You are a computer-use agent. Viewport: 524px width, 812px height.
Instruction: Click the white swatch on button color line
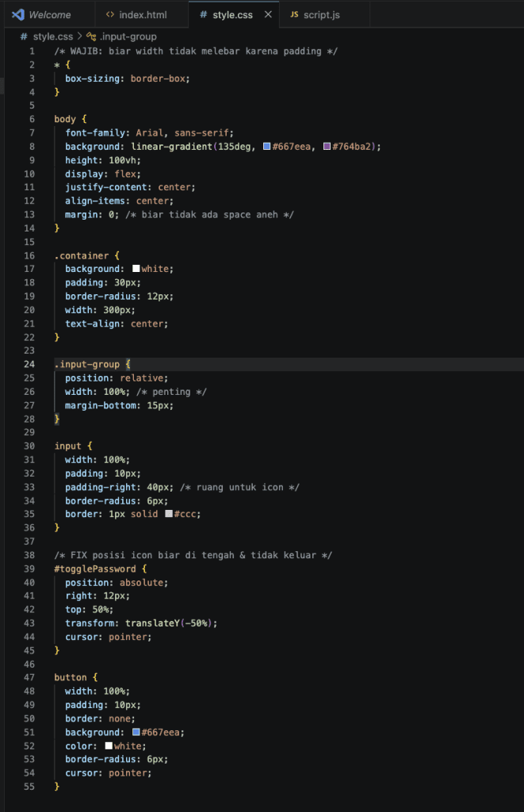(109, 746)
